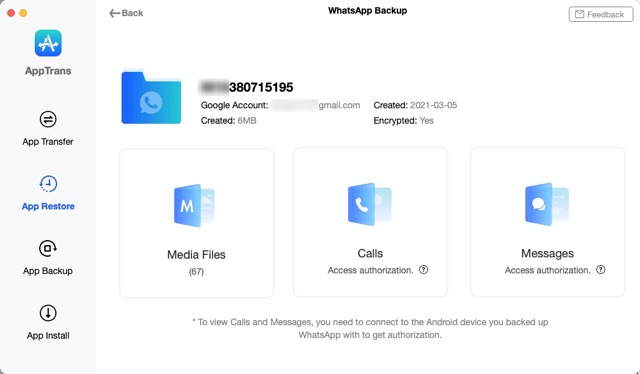Open the App Transfer icon
Image resolution: width=640 pixels, height=374 pixels.
tap(48, 119)
